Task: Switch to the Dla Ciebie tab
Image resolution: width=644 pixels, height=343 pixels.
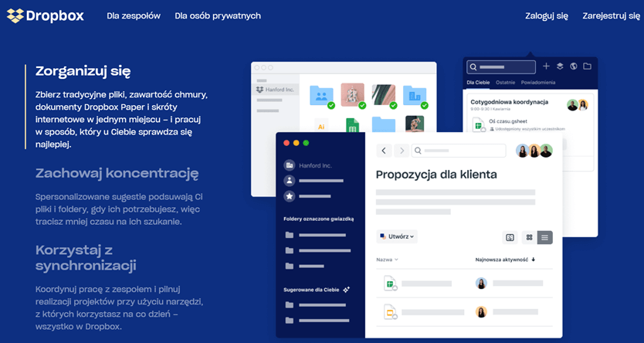Action: pyautogui.click(x=478, y=83)
